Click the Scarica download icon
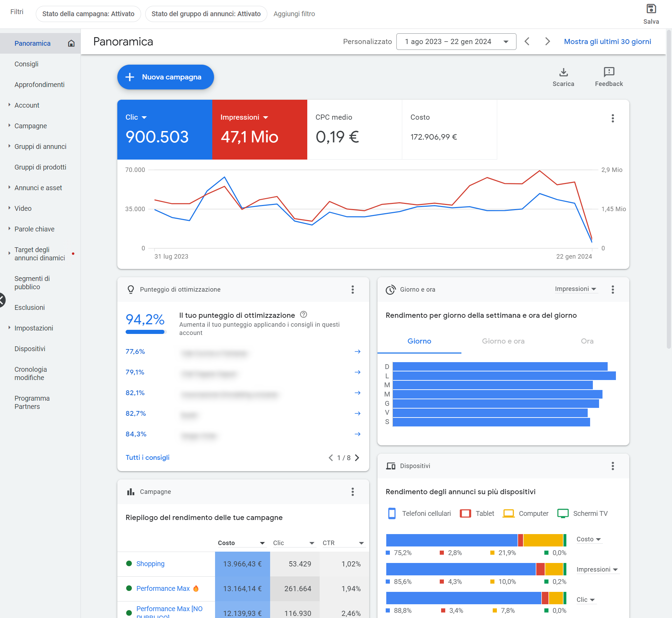 (x=563, y=73)
